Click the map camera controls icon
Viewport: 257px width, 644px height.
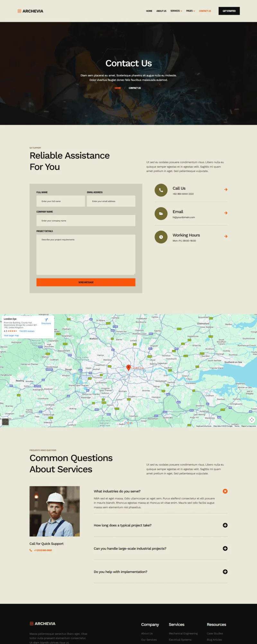(x=252, y=419)
